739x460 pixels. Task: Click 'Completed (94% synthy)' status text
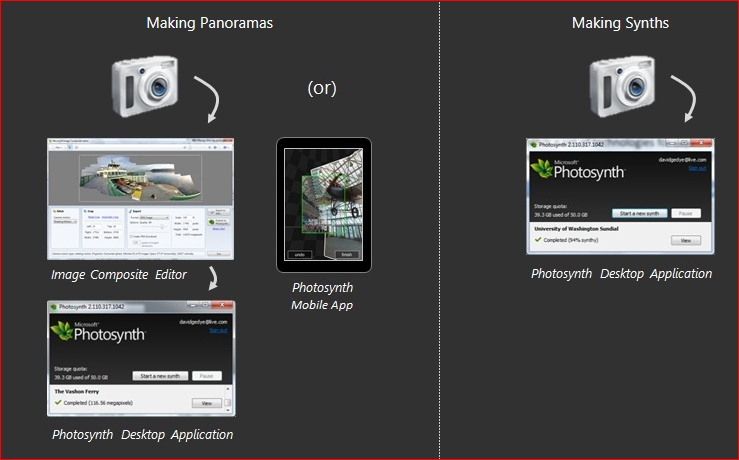[571, 240]
